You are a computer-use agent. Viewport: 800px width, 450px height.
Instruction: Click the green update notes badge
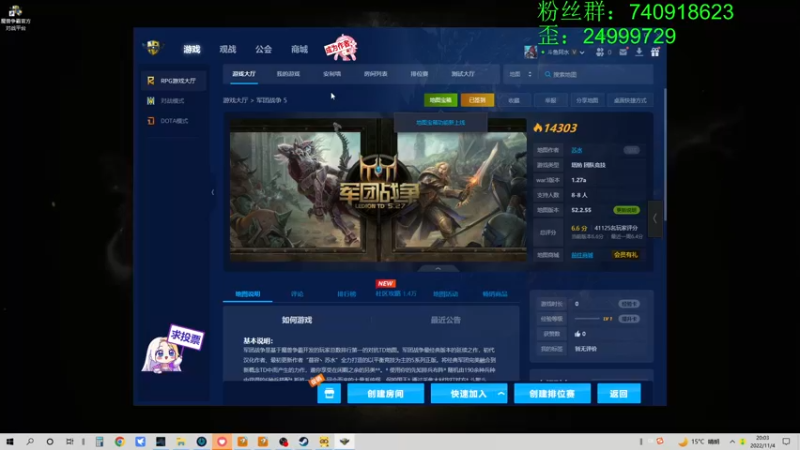pos(626,210)
